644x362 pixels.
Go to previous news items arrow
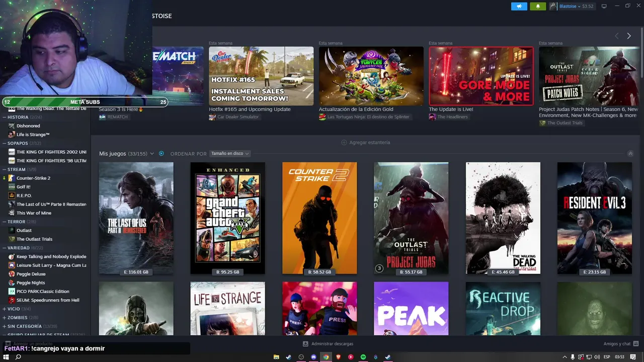(617, 36)
